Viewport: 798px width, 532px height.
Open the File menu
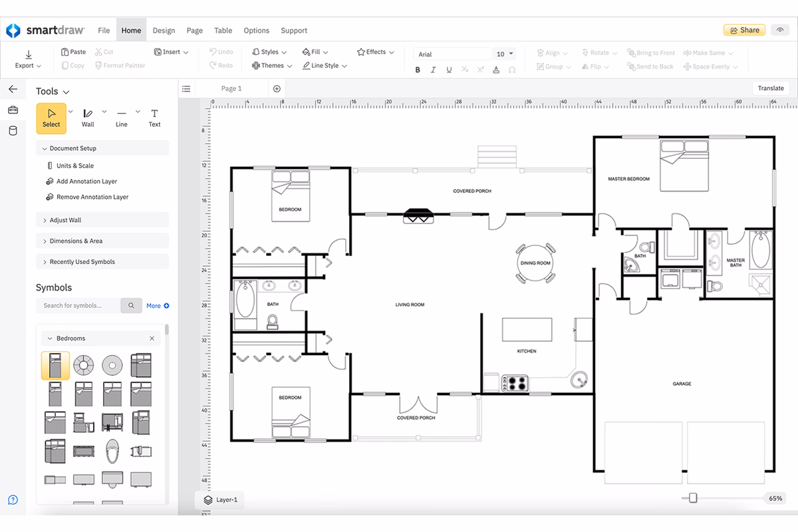(104, 31)
